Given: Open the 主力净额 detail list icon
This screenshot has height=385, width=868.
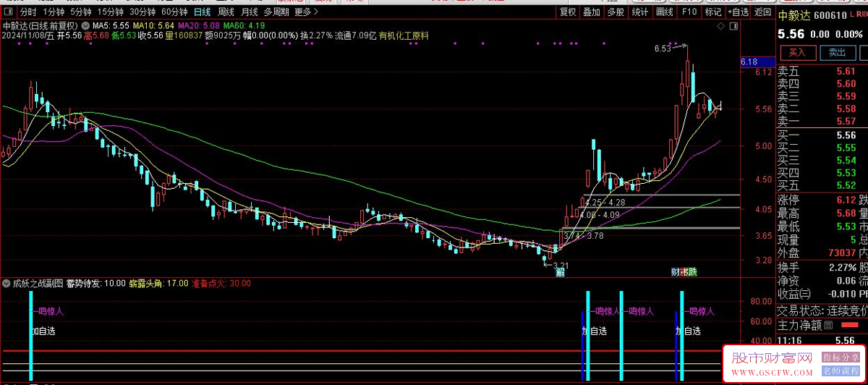Looking at the screenshot, I should [828, 326].
